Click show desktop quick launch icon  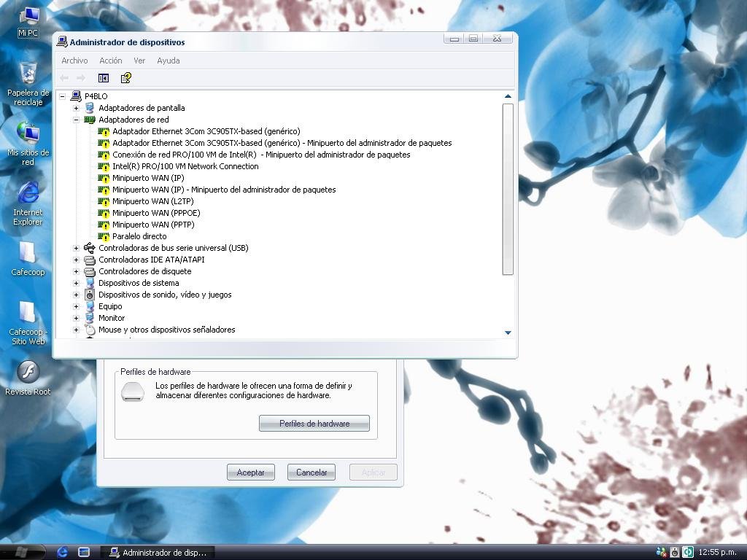point(84,553)
